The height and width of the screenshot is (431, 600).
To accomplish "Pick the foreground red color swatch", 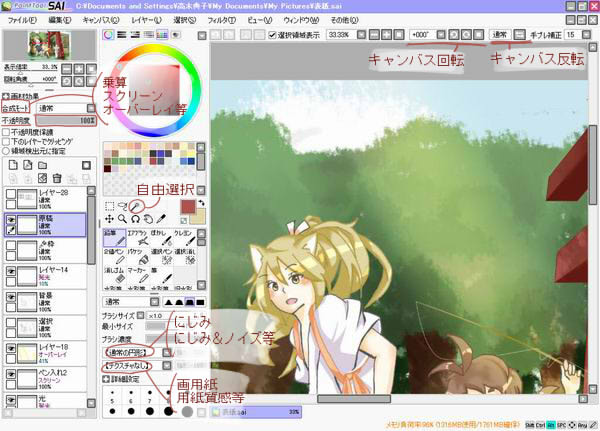I will 188,207.
